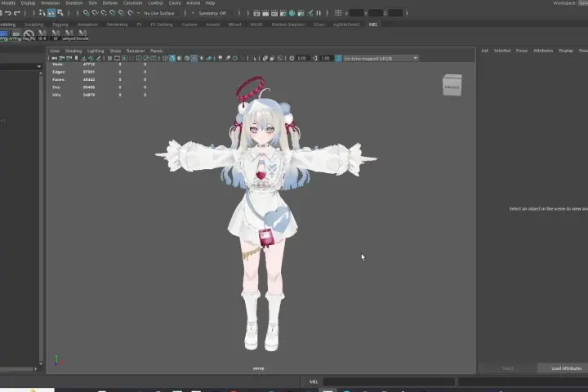588x392 pixels.
Task: Toggle Resolution gate icon in viewport toolbar
Action: coord(124,58)
